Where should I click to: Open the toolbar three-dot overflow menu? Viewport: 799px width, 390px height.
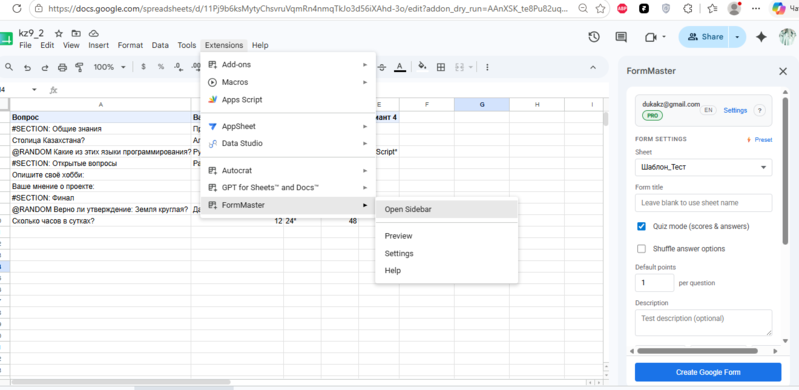tap(488, 67)
